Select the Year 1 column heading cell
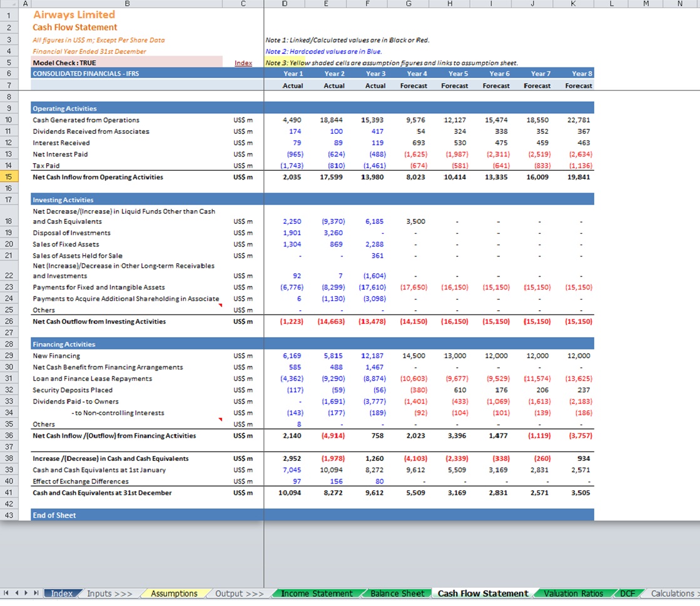 point(285,74)
